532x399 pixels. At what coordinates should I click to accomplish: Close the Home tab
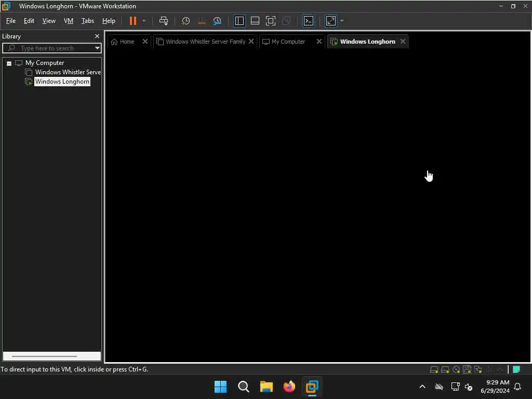click(145, 42)
